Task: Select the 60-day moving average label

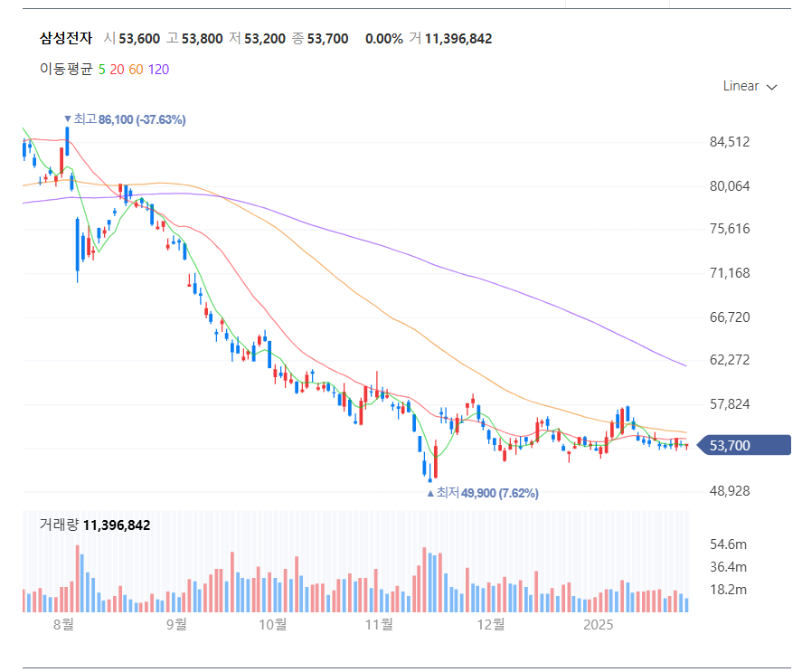Action: coord(136,70)
